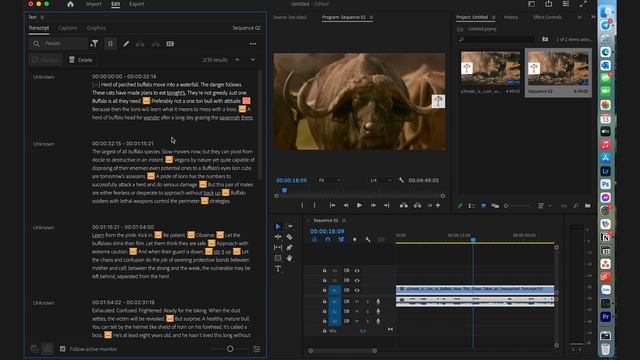Mute audio track A1
The height and width of the screenshot is (360, 640).
pyautogui.click(x=357, y=301)
